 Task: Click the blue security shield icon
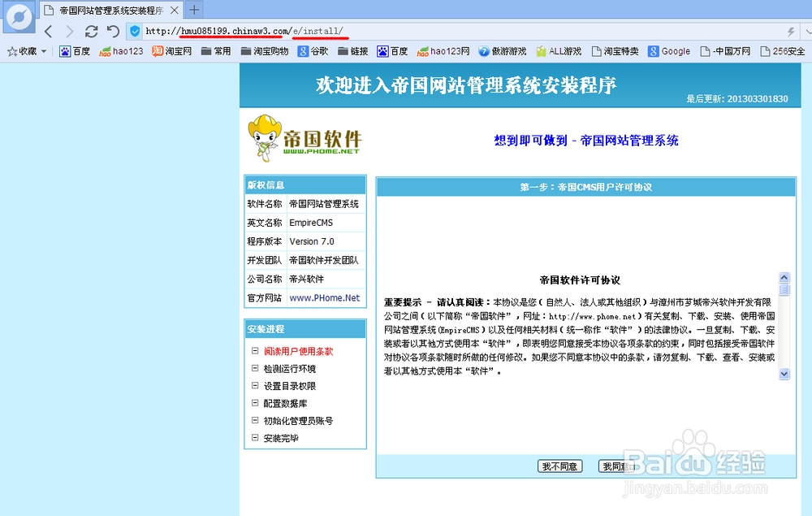click(x=135, y=32)
